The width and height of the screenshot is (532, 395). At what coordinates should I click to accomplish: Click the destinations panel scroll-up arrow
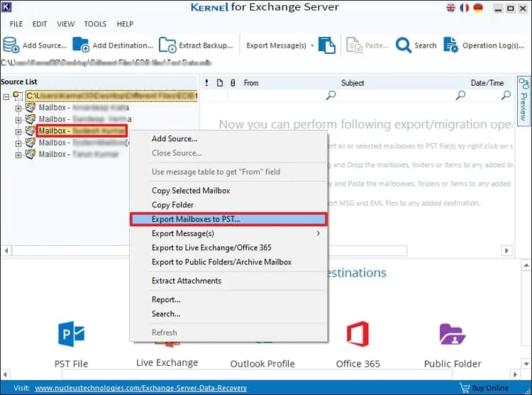526,265
